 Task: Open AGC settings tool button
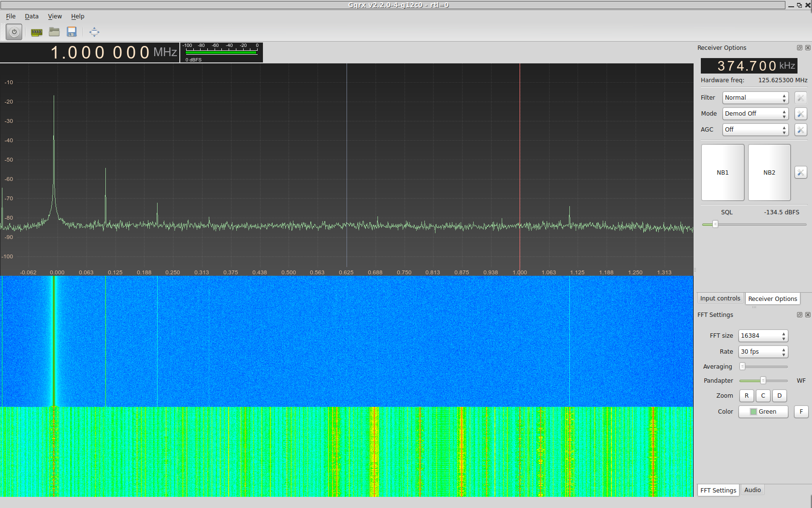click(x=800, y=130)
